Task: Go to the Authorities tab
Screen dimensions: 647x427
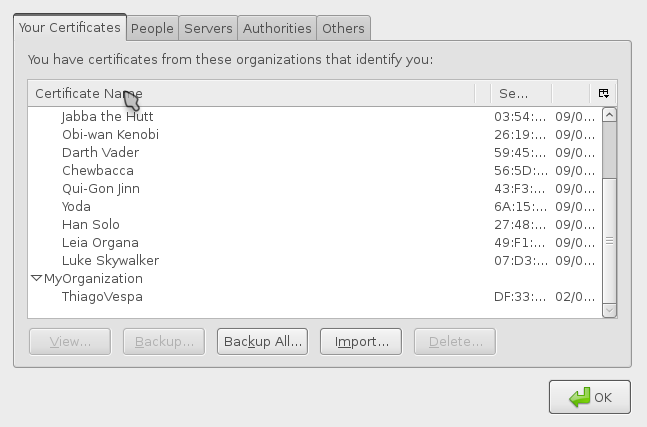Action: [x=277, y=28]
